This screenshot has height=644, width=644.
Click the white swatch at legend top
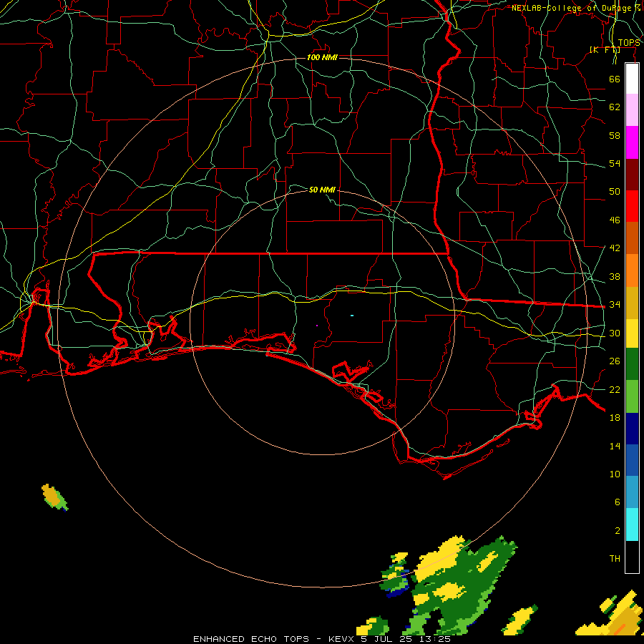(632, 79)
